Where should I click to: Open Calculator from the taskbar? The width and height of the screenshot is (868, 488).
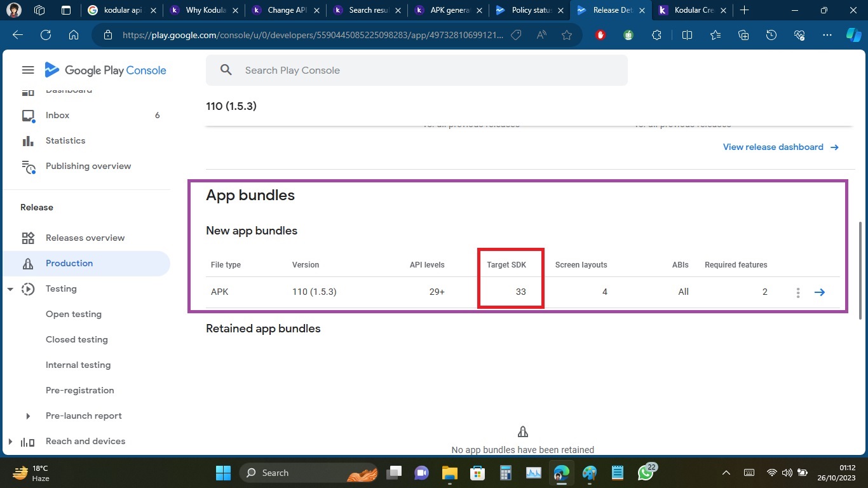(505, 473)
